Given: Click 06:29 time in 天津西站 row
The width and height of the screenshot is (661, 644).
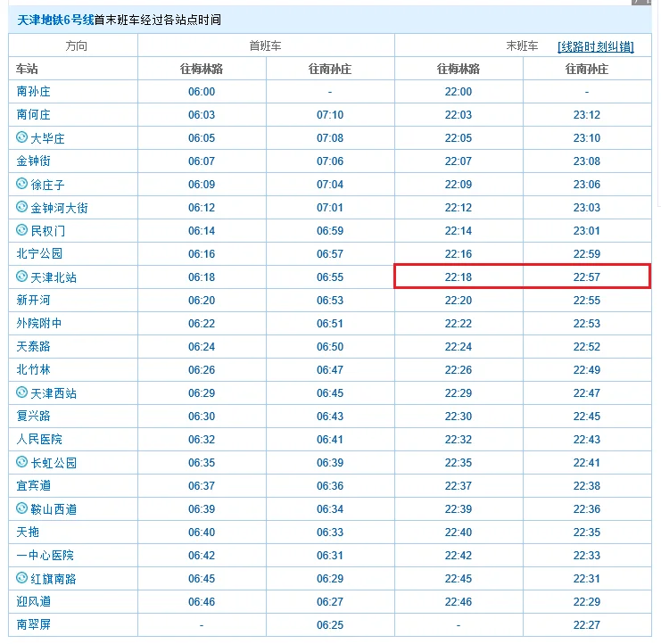Looking at the screenshot, I should click(202, 392).
